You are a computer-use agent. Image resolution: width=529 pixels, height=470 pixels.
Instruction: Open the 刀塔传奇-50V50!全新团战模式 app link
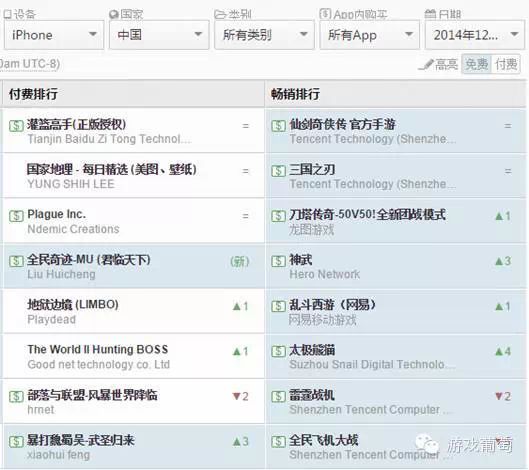click(367, 214)
